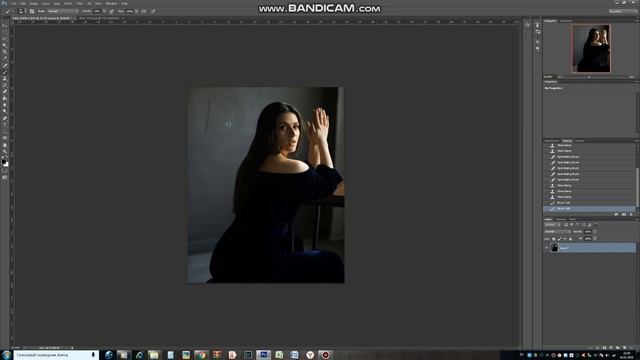Open the brush Opacity slider arrow
The image size is (640, 360).
104,11
